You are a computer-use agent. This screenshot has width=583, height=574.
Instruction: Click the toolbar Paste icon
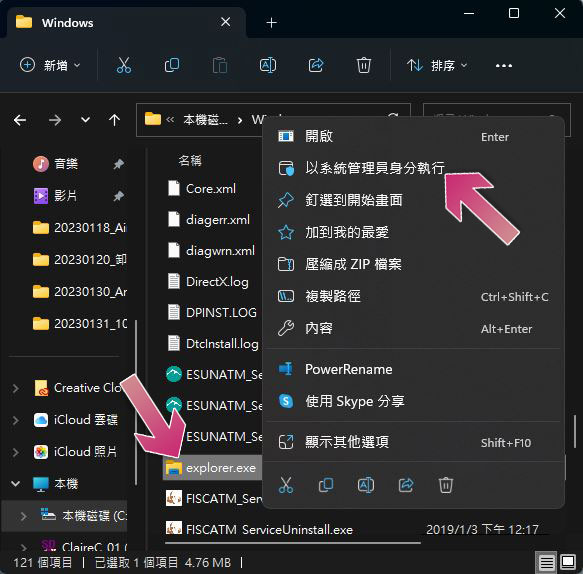[x=220, y=65]
